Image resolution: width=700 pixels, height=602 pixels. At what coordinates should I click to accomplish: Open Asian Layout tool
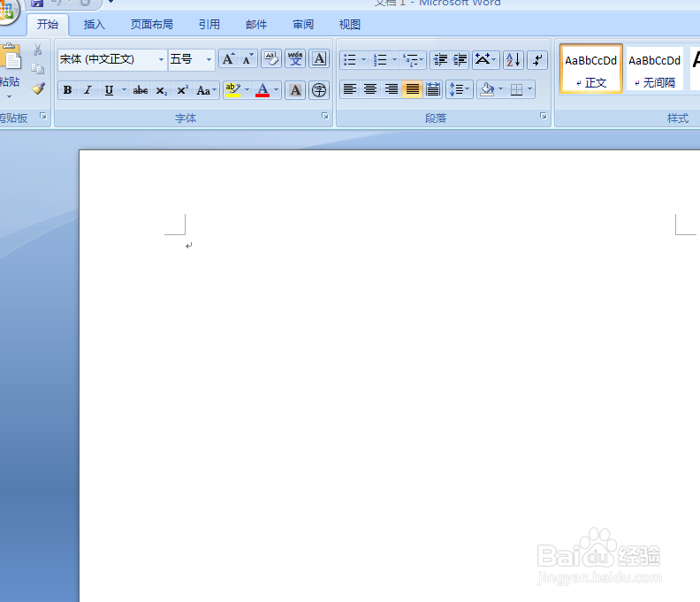point(486,59)
